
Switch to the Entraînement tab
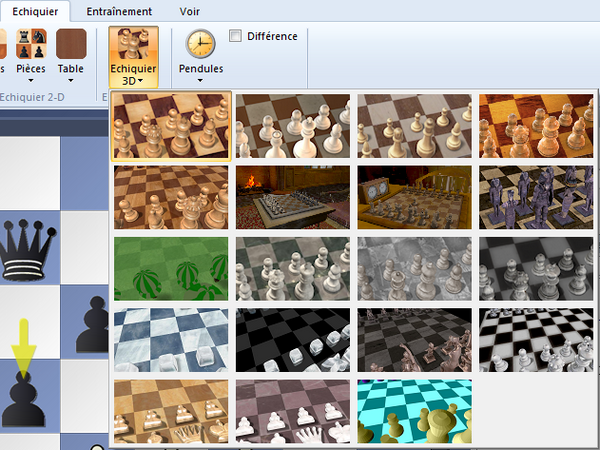click(119, 11)
